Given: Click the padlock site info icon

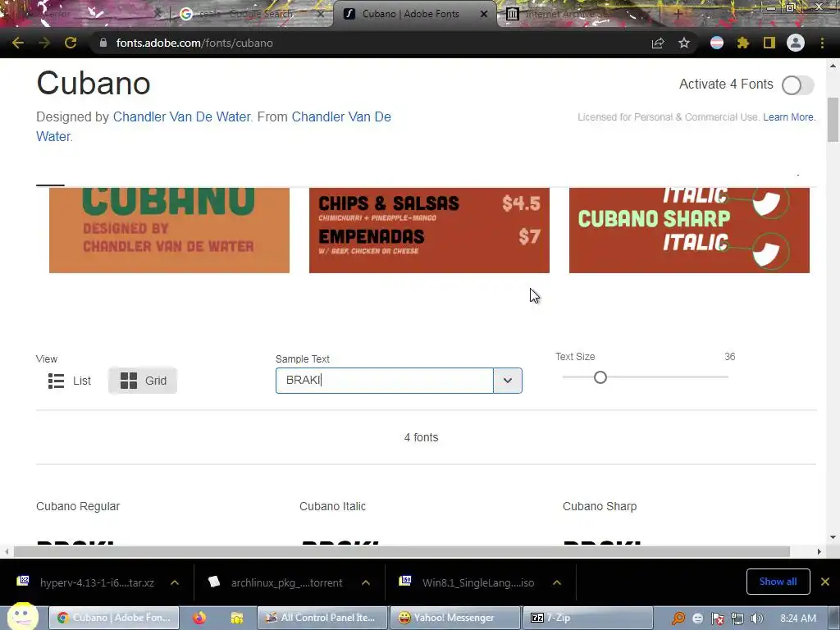Looking at the screenshot, I should (103, 43).
